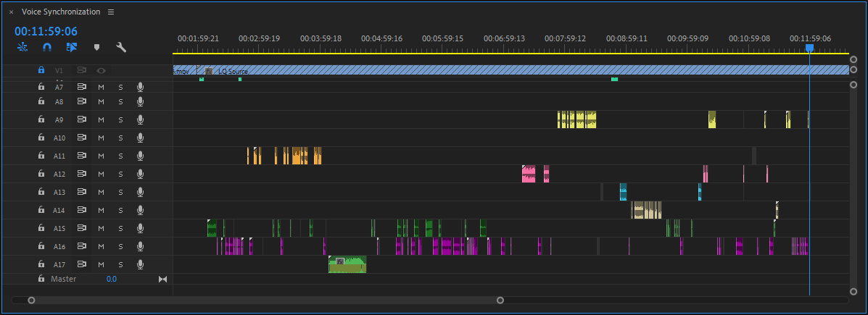Enable voice-over record on A8
868x315 pixels.
point(140,101)
